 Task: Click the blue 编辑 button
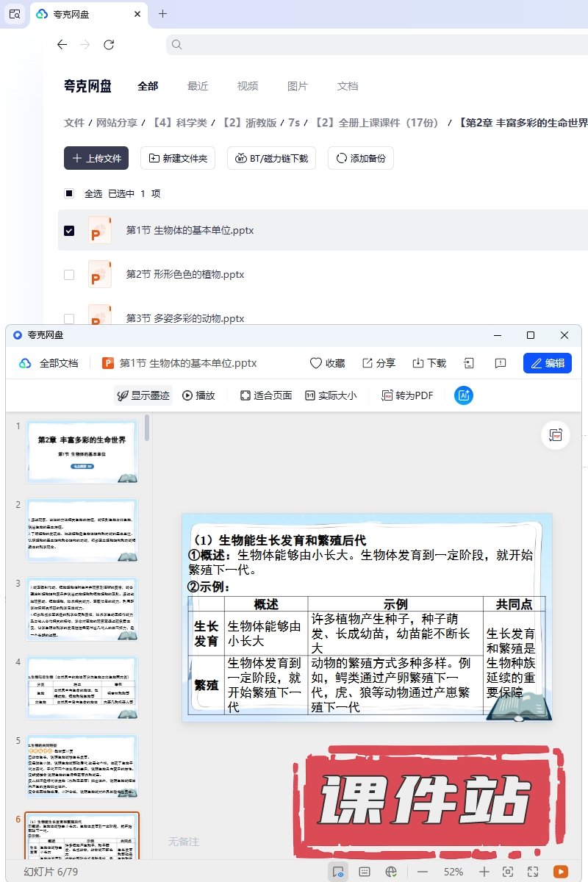coord(547,363)
